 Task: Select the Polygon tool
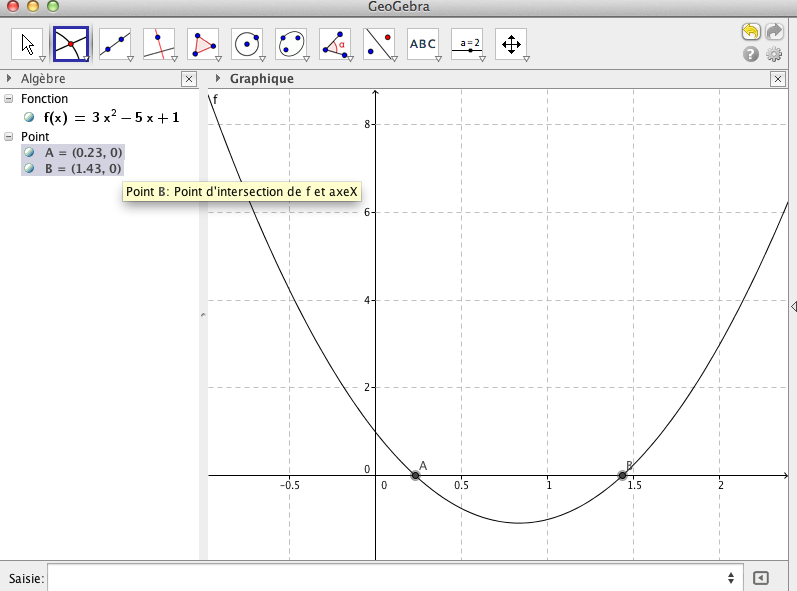point(203,43)
